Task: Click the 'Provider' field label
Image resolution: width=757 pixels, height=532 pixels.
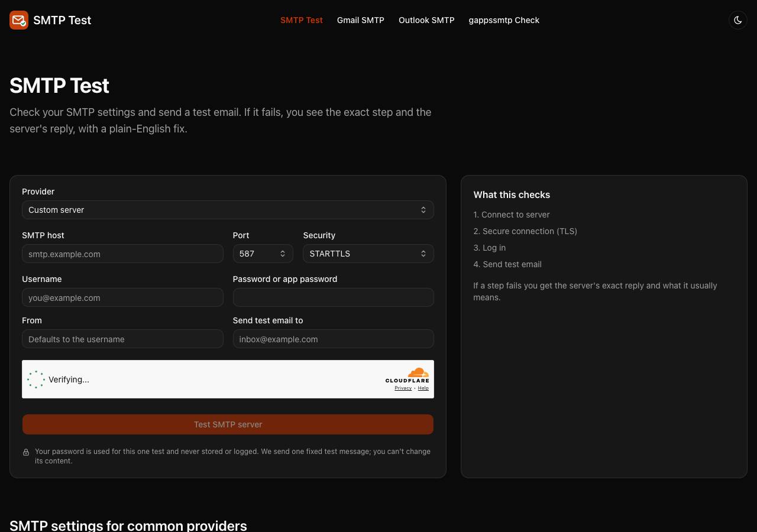Action: tap(38, 192)
